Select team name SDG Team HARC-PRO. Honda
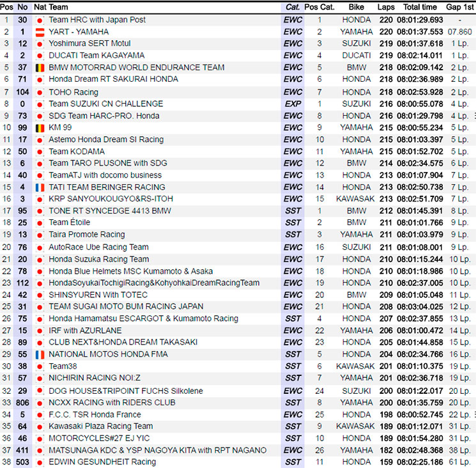The width and height of the screenshot is (476, 468). [x=104, y=116]
